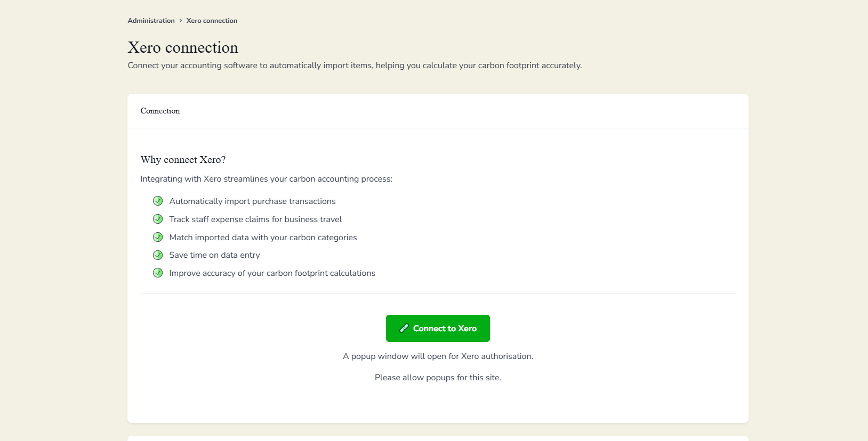Click the 'Please allow popups for this site' text
Image resolution: width=868 pixels, height=441 pixels.
(x=438, y=378)
